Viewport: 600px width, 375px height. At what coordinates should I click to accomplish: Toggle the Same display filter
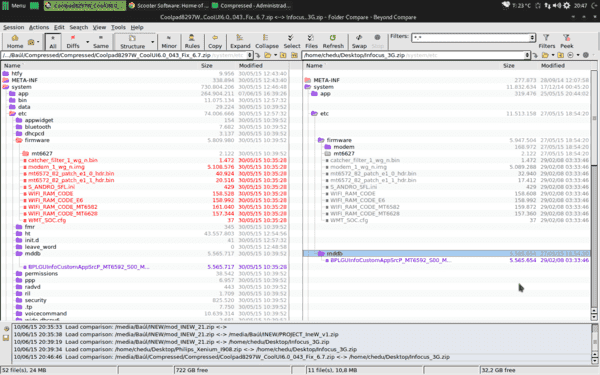click(x=101, y=41)
